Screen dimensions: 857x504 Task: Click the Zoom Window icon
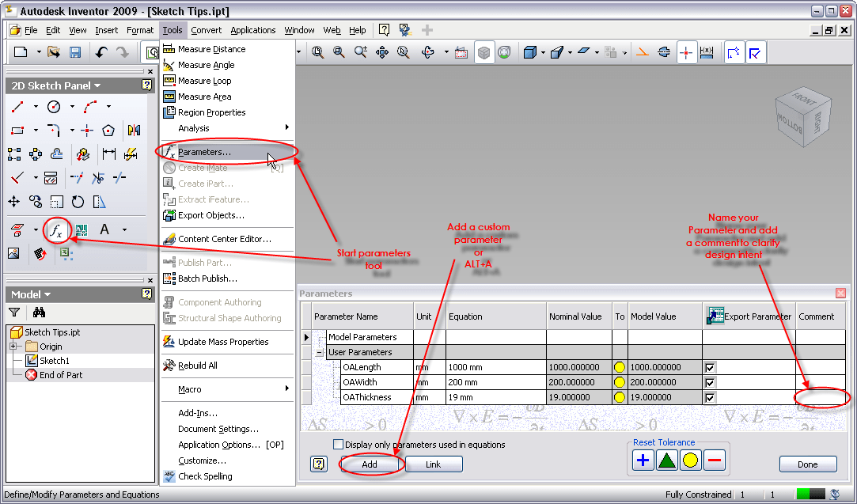click(x=339, y=52)
